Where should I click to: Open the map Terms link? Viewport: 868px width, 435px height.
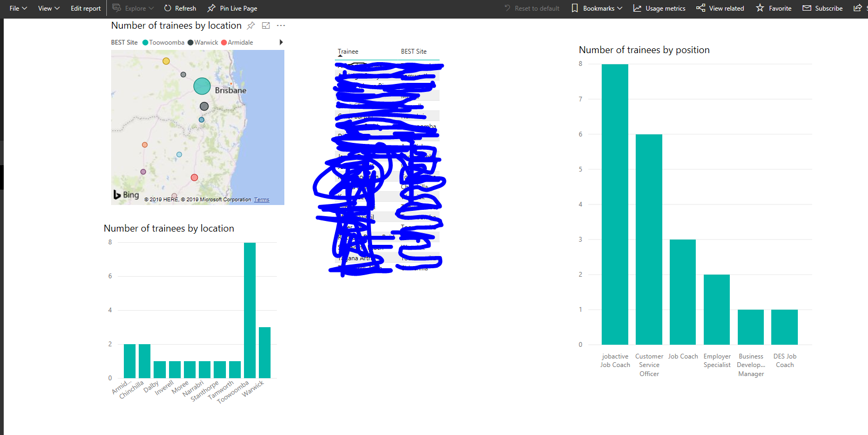pos(262,200)
